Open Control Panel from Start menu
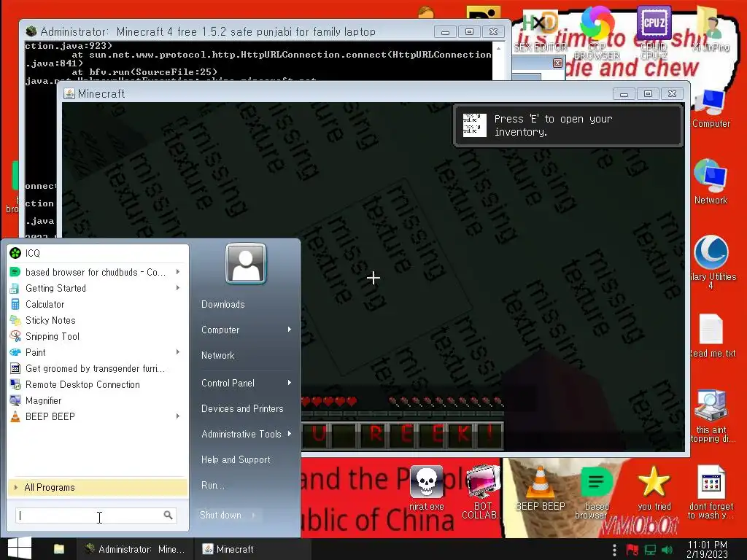Screen dimensions: 747x560 pyautogui.click(x=228, y=383)
